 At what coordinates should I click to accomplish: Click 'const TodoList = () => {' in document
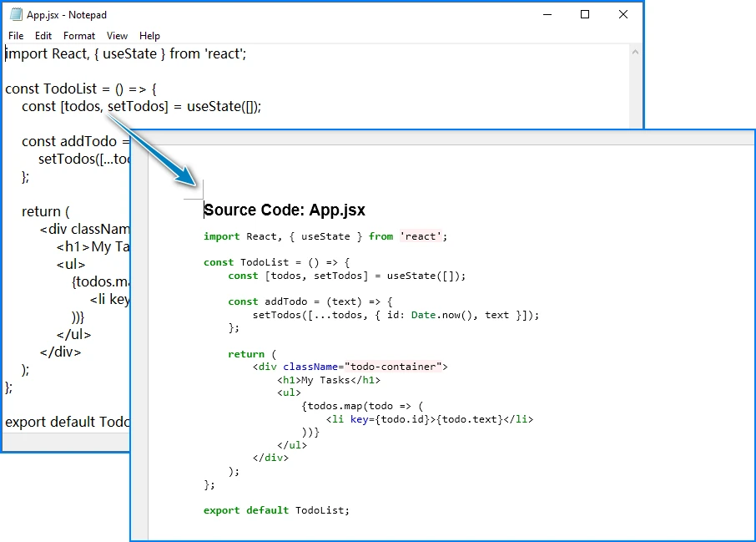277,262
